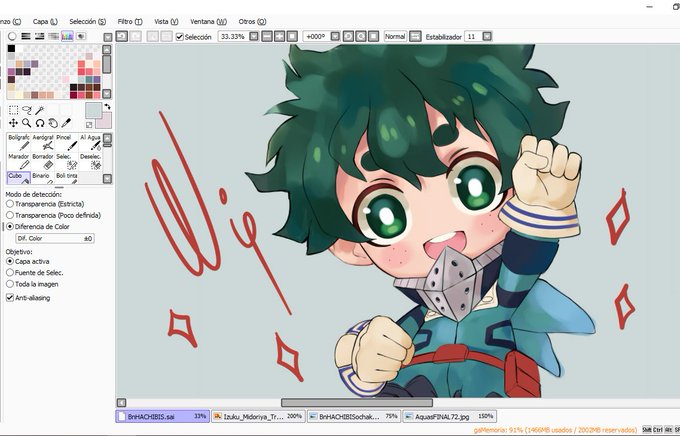Select the hand pan tool
The height and width of the screenshot is (436, 680).
pyautogui.click(x=53, y=123)
